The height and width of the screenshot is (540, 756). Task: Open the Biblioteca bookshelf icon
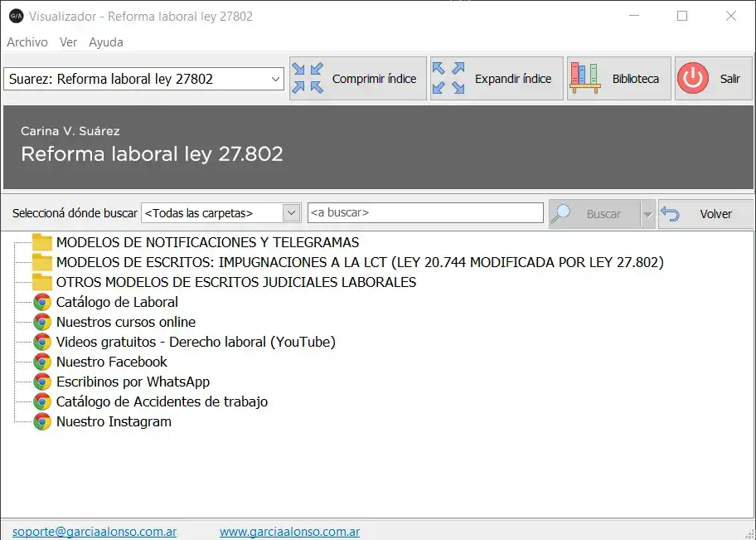click(585, 79)
